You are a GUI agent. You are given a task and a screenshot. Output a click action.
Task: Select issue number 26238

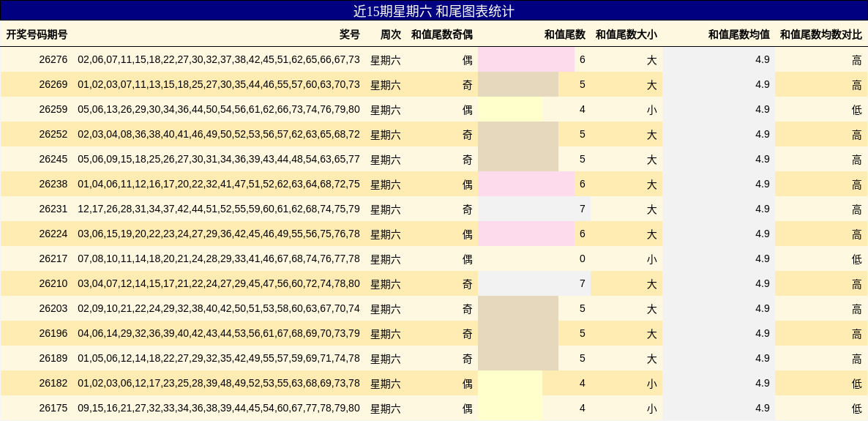[x=53, y=185]
